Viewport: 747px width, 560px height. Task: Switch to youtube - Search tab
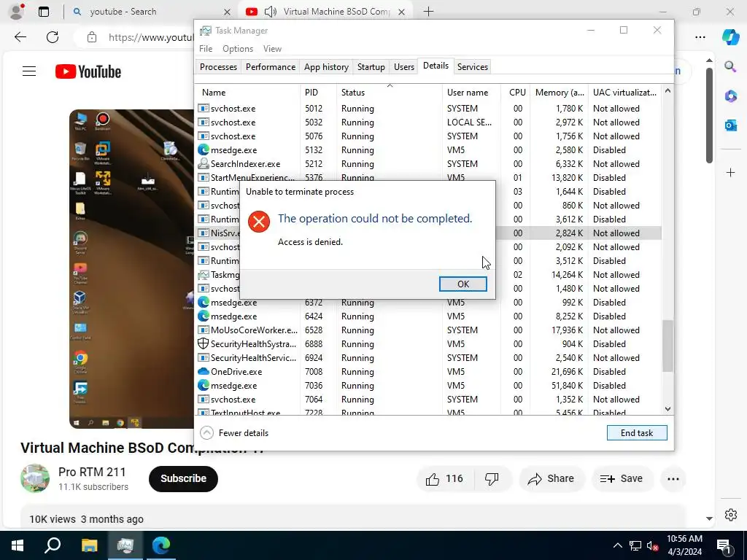(x=152, y=12)
